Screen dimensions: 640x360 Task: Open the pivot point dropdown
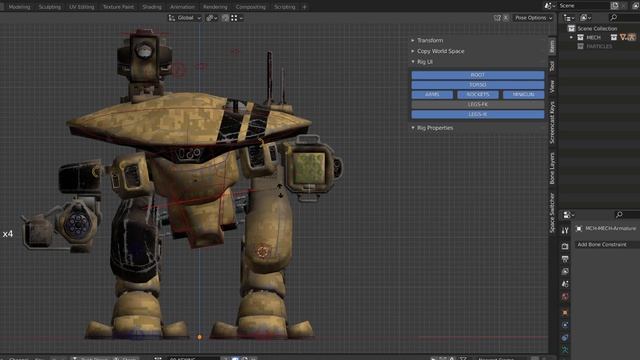tap(211, 18)
